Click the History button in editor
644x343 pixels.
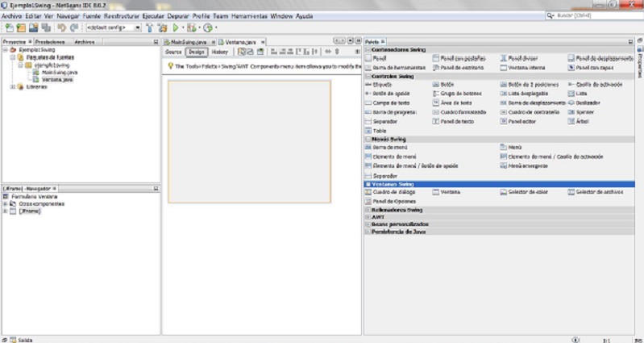point(220,52)
